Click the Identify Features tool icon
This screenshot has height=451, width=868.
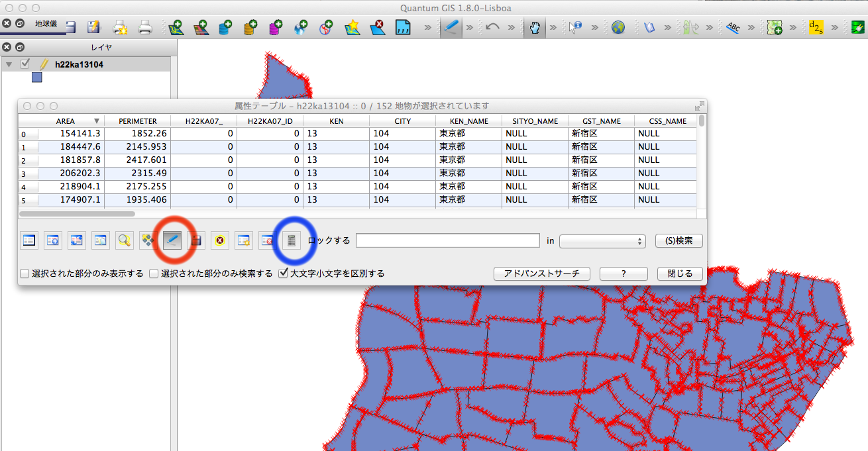(x=574, y=28)
